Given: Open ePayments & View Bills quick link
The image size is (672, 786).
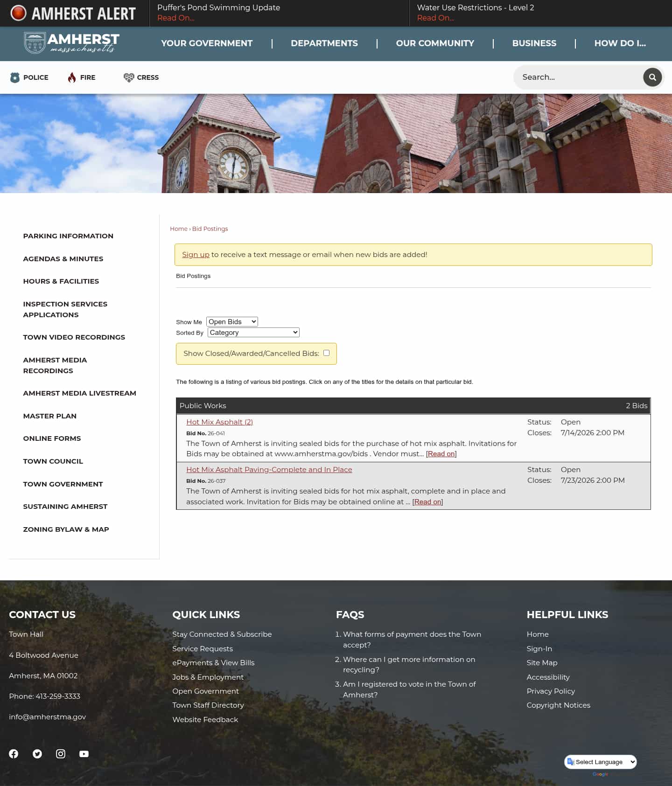Looking at the screenshot, I should (x=213, y=663).
